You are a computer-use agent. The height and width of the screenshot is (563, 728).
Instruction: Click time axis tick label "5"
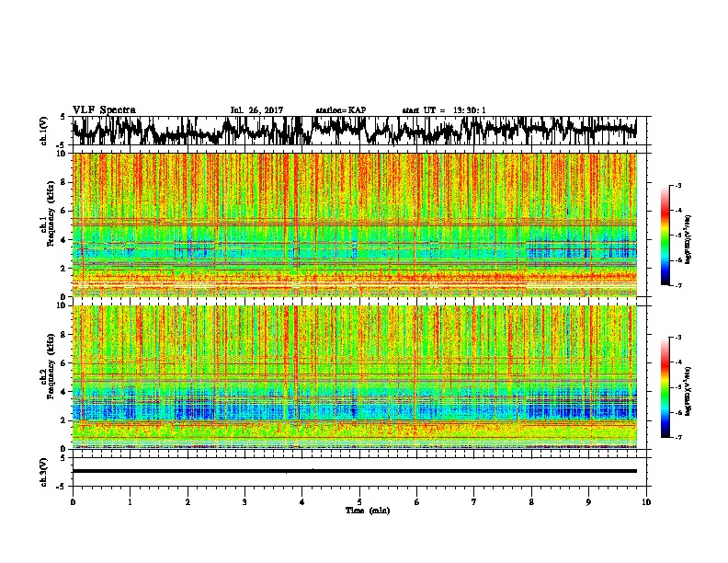click(x=359, y=502)
